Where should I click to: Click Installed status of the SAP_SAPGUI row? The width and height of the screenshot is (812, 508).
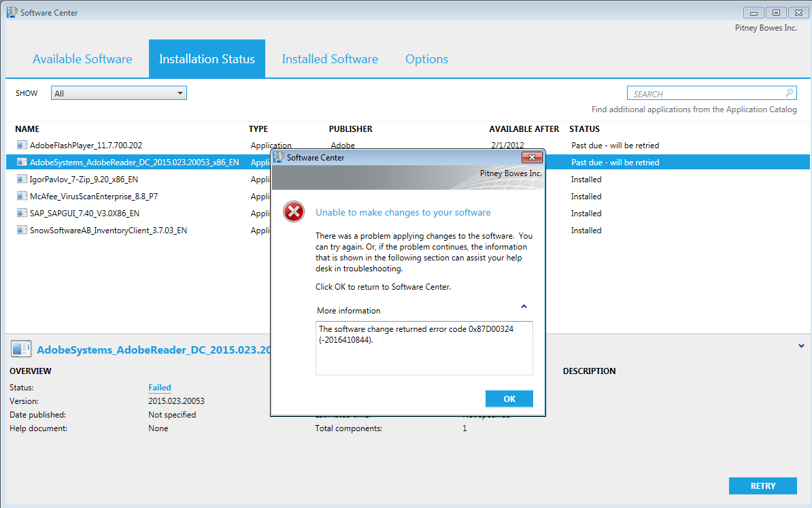click(586, 214)
